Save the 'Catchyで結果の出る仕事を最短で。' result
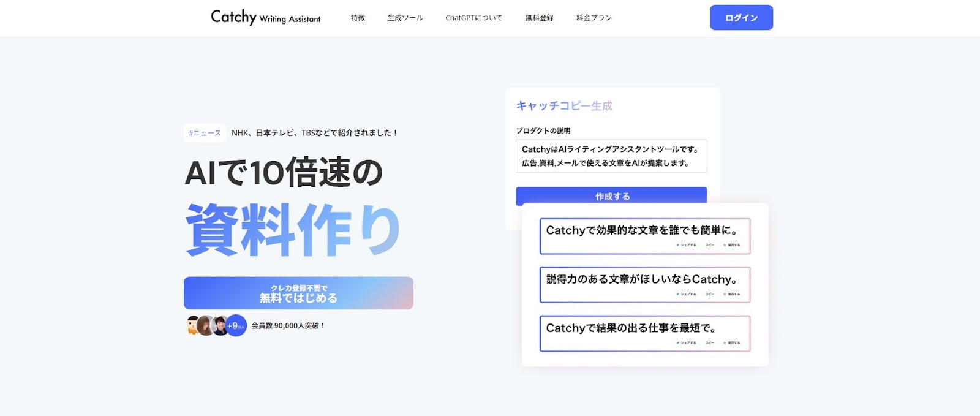 click(732, 343)
